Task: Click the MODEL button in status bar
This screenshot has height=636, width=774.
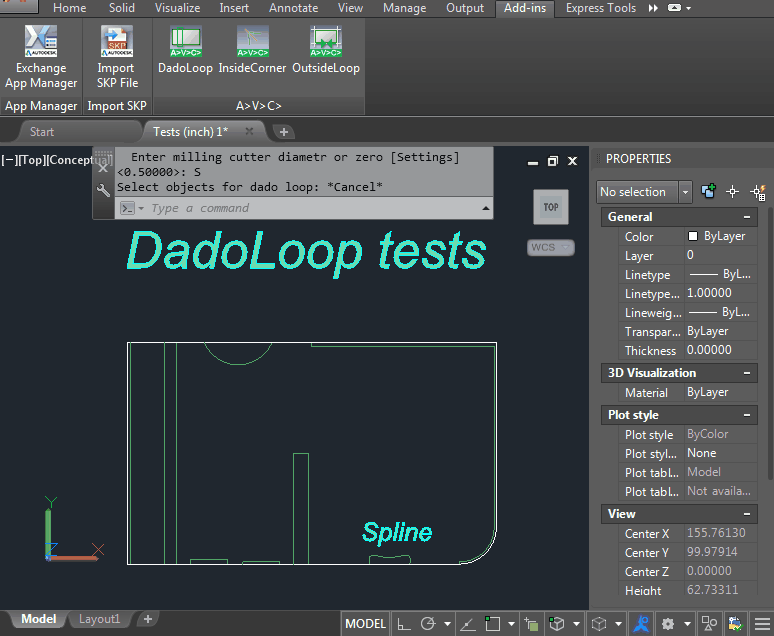Action: point(365,624)
